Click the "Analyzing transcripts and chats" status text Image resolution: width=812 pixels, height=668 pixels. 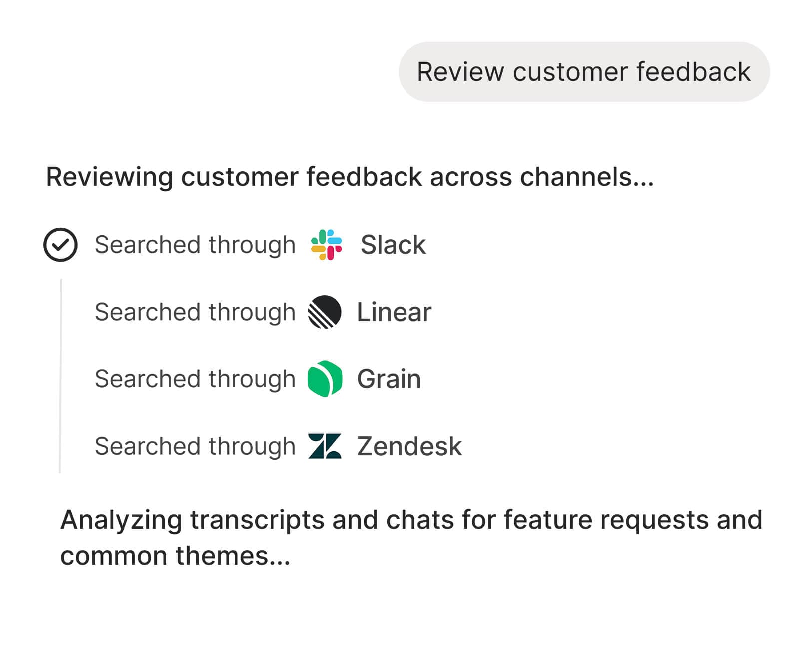[x=410, y=520]
